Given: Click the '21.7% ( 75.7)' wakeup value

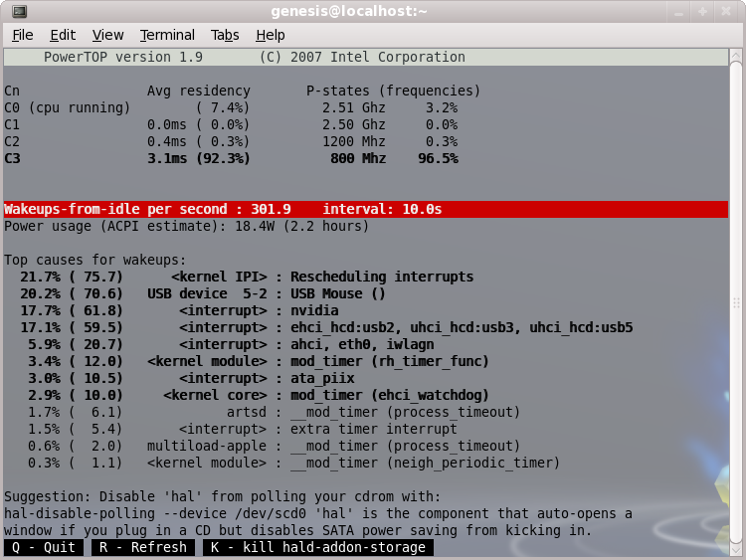Looking at the screenshot, I should (x=72, y=277).
